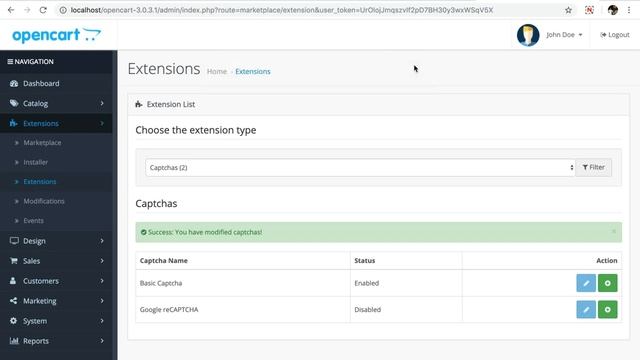
Task: Edit the Basic Captcha extension
Action: tap(586, 283)
